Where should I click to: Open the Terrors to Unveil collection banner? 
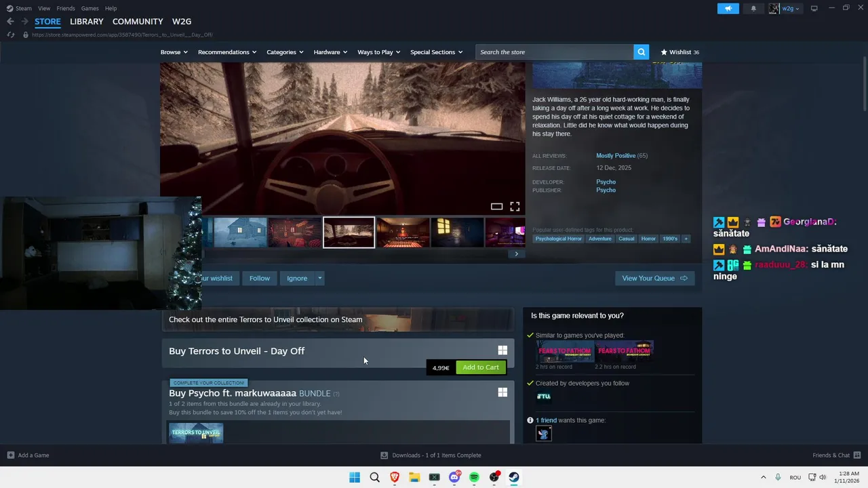[338, 319]
